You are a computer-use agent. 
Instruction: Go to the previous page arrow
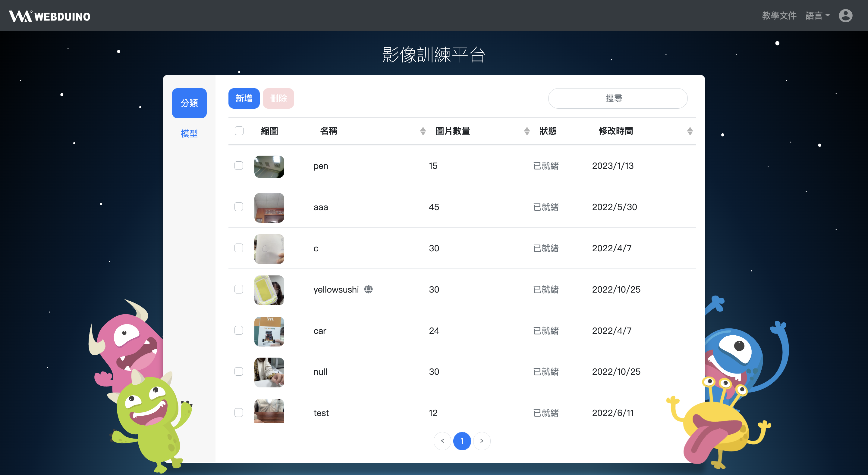click(442, 441)
